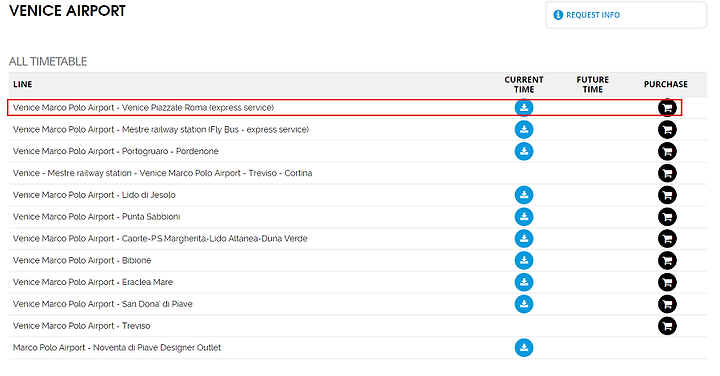Download Eraclea Mare current timetable
720x376 pixels.
click(x=523, y=282)
